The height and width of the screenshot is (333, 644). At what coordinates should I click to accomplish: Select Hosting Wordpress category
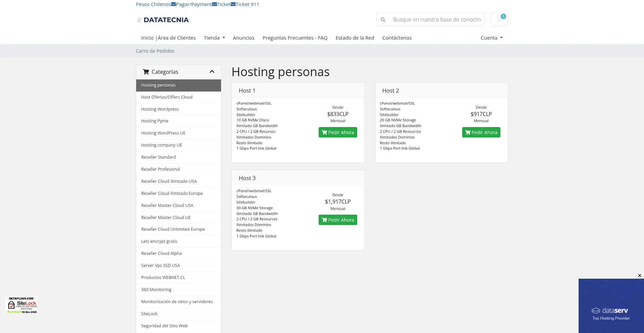click(x=160, y=109)
